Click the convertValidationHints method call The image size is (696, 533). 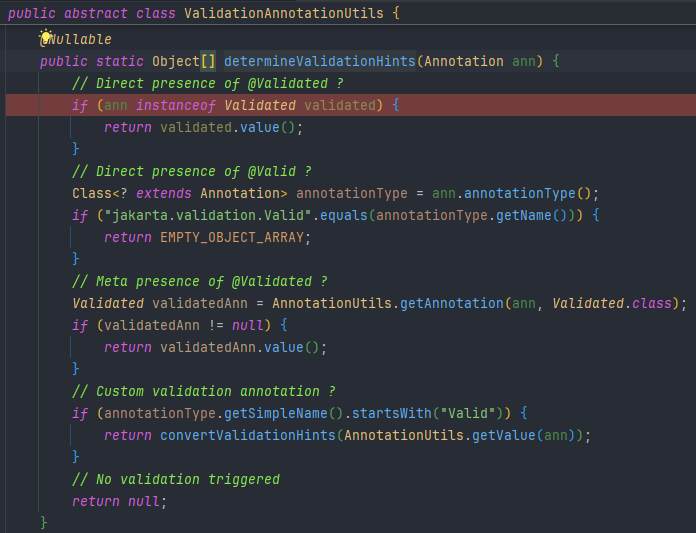pos(248,435)
